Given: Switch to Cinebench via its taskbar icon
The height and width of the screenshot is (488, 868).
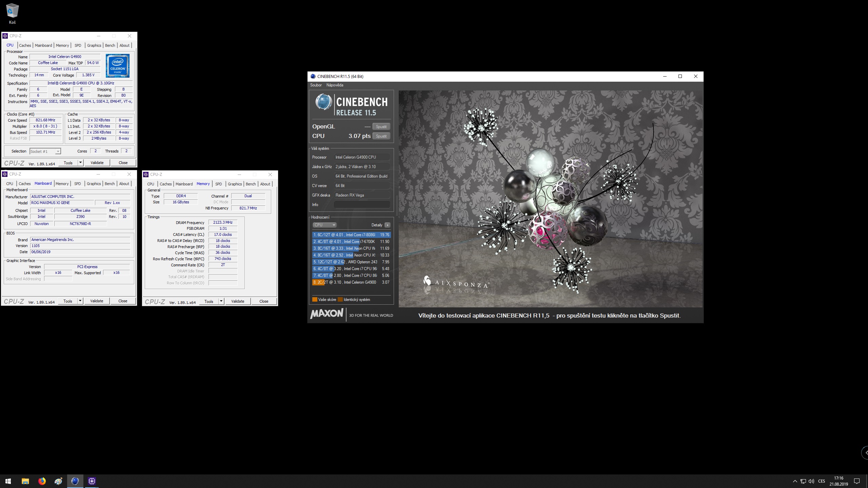Looking at the screenshot, I should [75, 481].
